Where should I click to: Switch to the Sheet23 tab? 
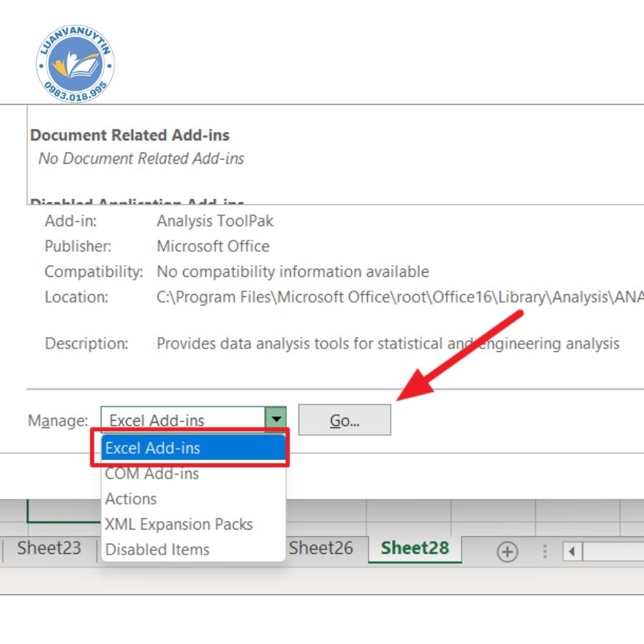tap(49, 549)
